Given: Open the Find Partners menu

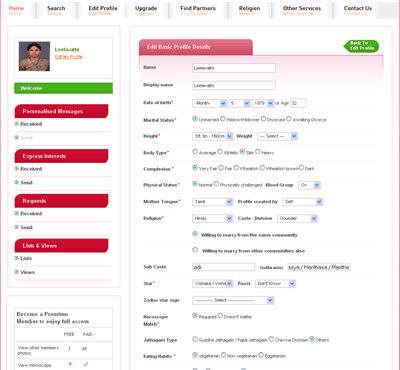Looking at the screenshot, I should point(198,10).
